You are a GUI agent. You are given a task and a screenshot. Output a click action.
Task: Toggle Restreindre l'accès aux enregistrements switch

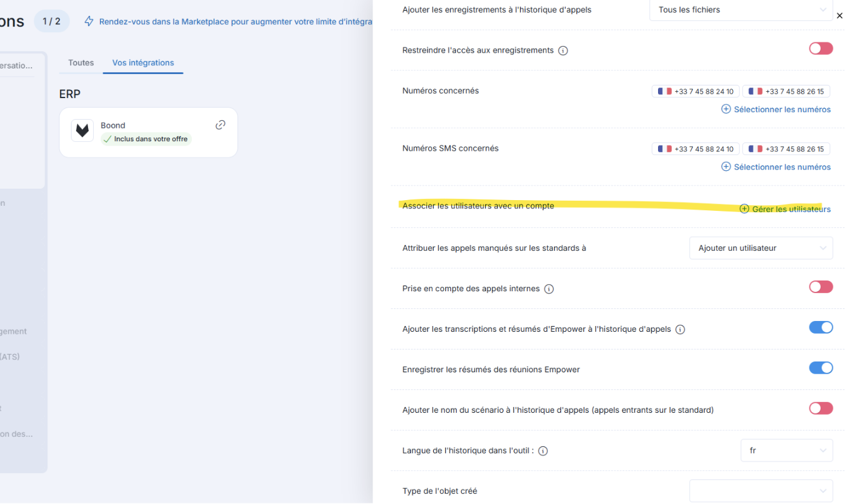click(x=821, y=49)
